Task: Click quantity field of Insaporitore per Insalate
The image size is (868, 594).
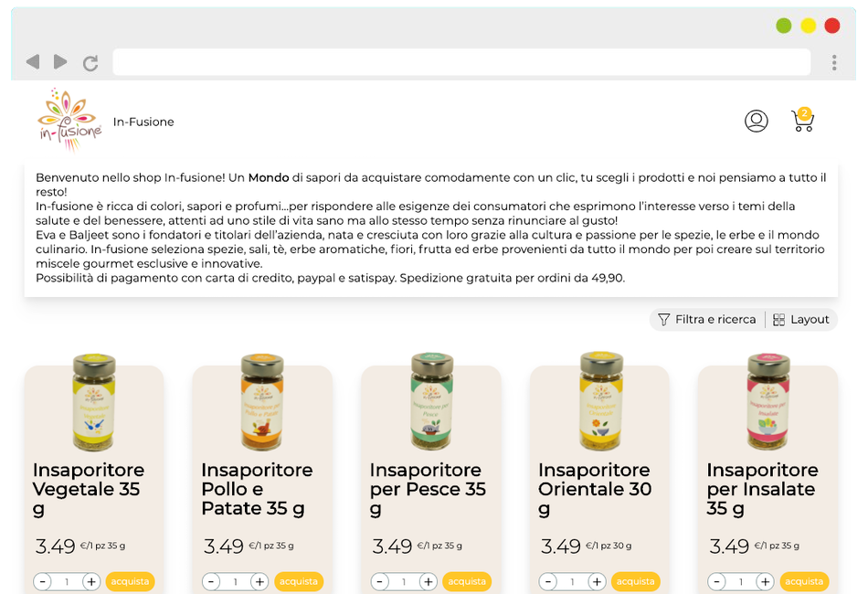Action: click(741, 582)
